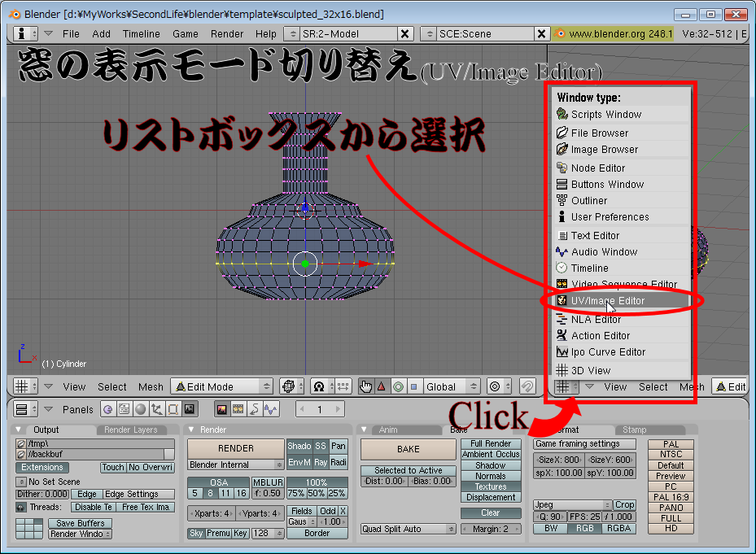Click the PAL preset button
The width and height of the screenshot is (756, 554).
pos(671,444)
